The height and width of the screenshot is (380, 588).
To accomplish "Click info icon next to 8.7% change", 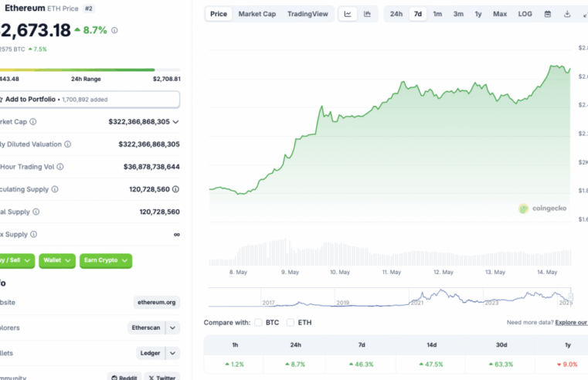I will point(114,30).
